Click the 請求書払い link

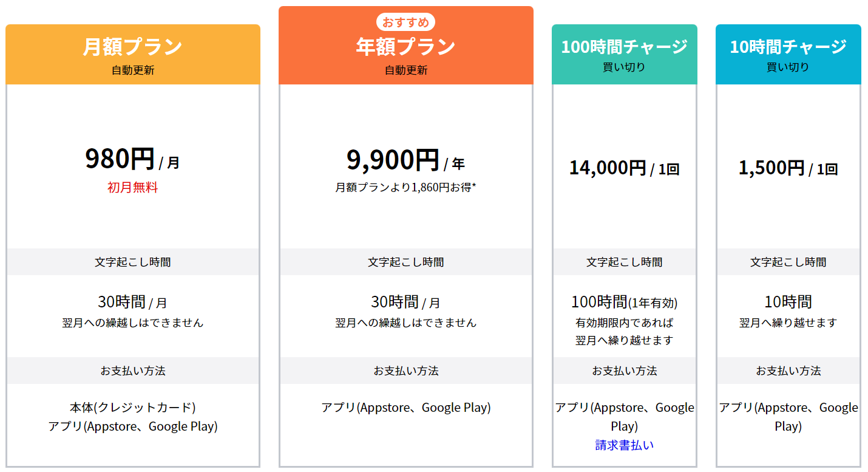(624, 445)
